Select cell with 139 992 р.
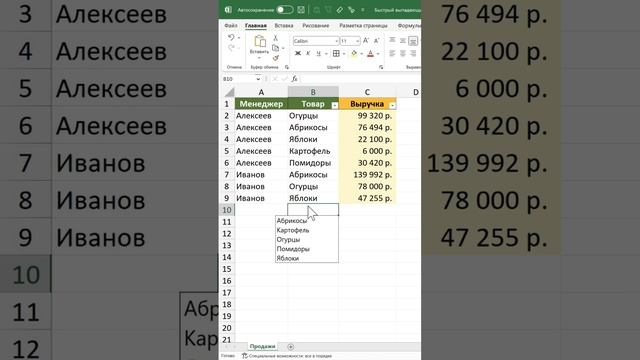 (x=367, y=175)
